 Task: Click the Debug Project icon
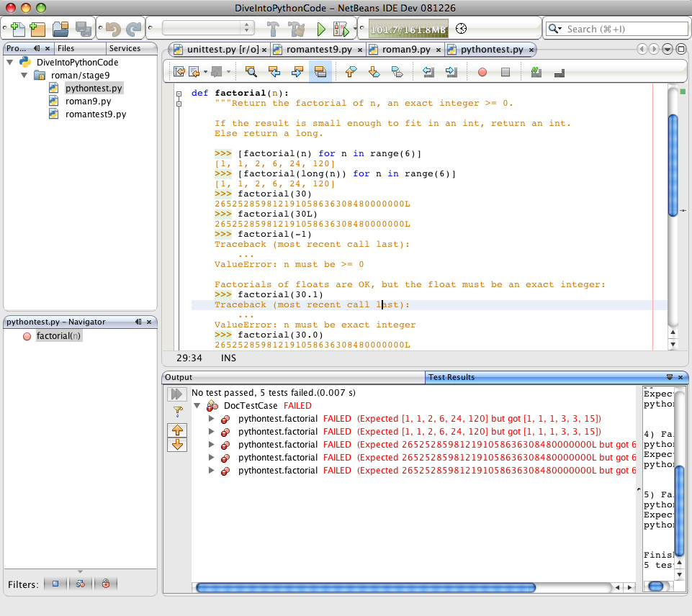click(x=341, y=29)
